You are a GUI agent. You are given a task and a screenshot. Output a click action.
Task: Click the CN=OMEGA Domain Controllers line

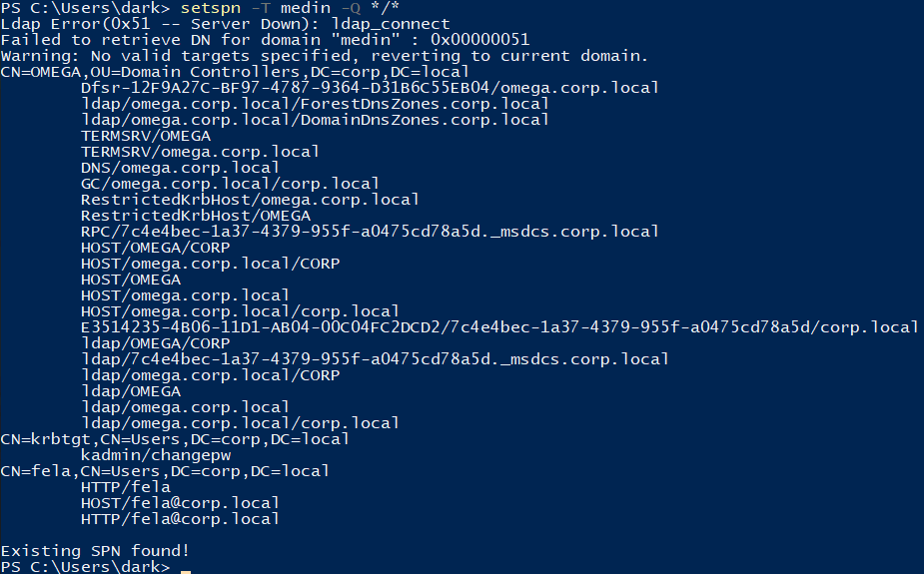click(x=235, y=72)
